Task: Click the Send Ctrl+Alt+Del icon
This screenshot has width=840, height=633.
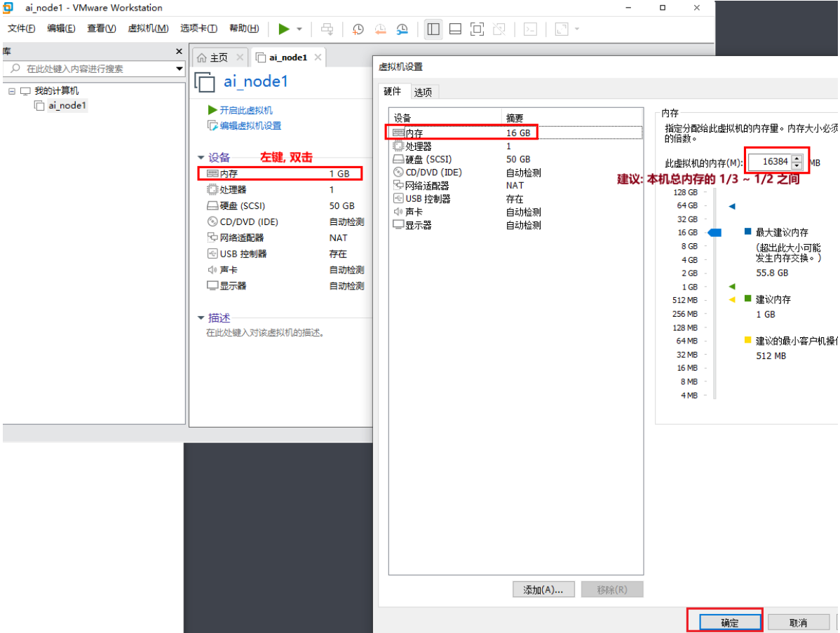Action: (327, 29)
